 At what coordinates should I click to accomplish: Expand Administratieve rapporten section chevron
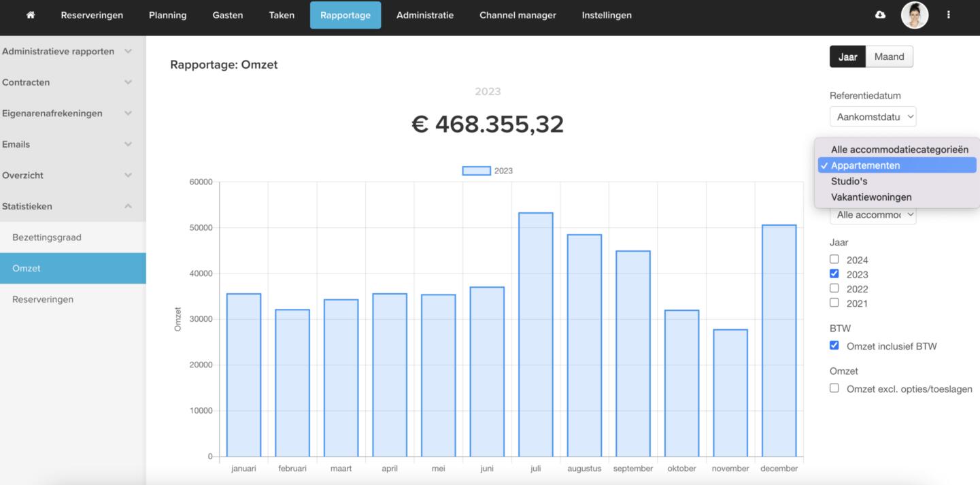[128, 51]
